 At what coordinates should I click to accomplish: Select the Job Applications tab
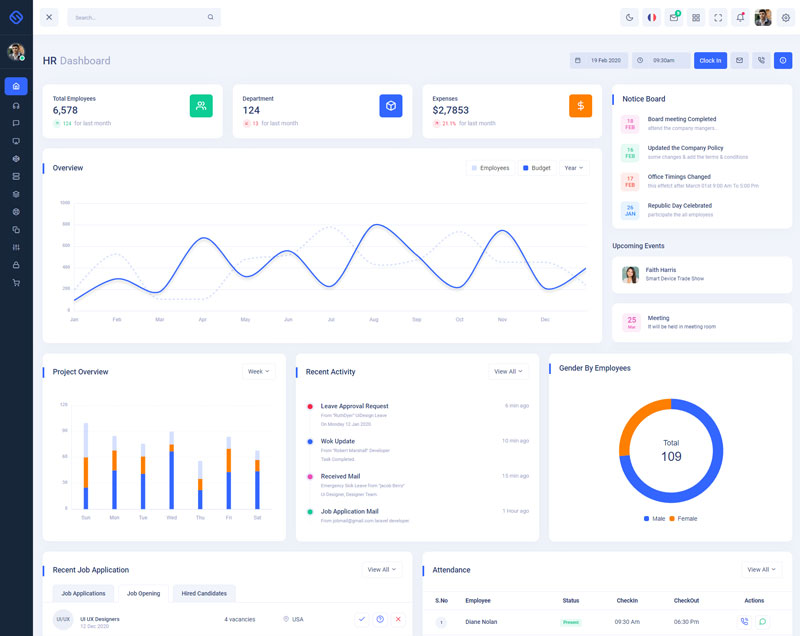click(x=83, y=593)
